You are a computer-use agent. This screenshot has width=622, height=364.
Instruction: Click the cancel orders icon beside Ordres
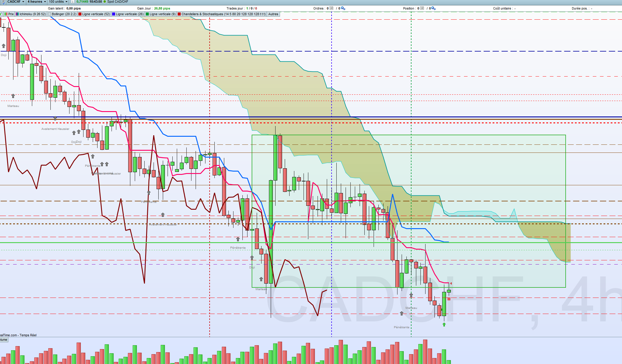pos(331,8)
